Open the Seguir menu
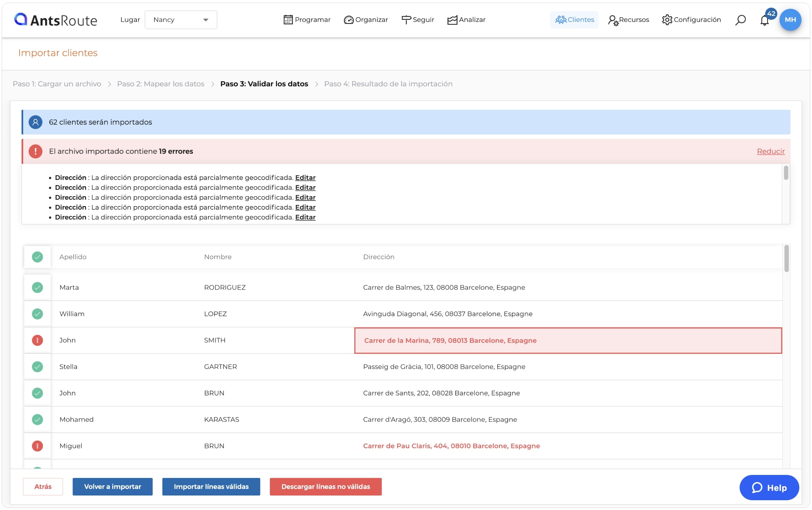Viewport: 812px width, 510px height. pos(418,20)
